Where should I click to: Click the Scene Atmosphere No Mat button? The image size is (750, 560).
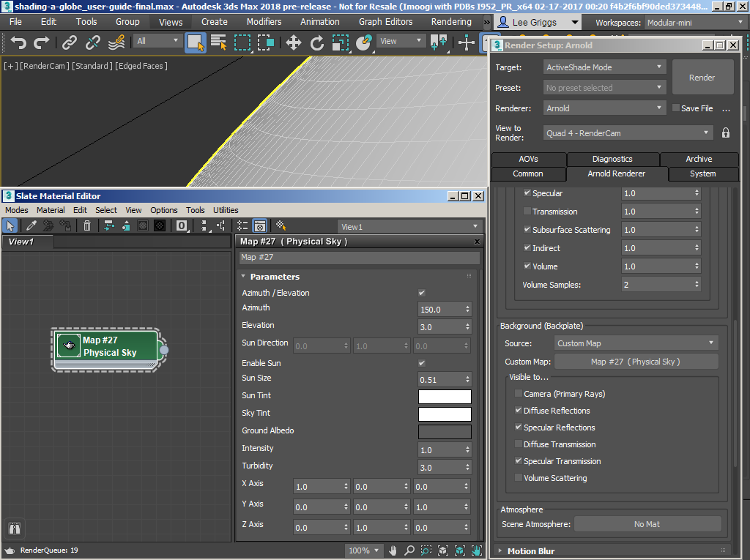647,524
